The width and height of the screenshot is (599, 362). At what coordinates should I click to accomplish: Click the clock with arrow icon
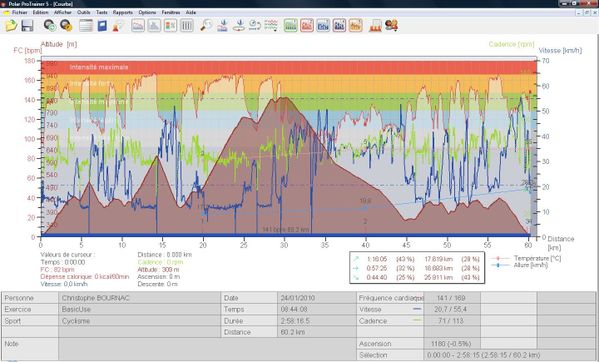(x=254, y=26)
